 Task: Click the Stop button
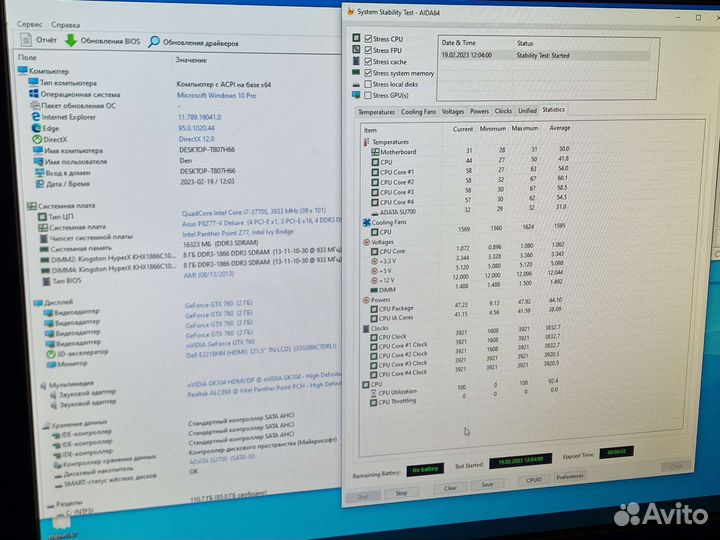tap(401, 493)
